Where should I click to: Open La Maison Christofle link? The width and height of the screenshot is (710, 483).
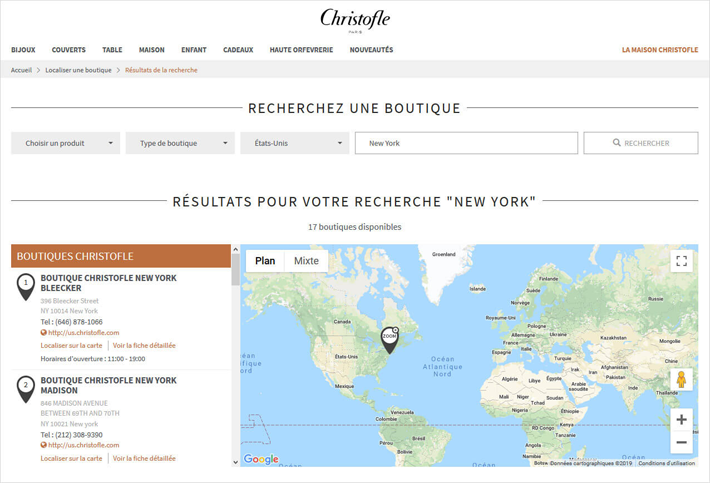(660, 50)
